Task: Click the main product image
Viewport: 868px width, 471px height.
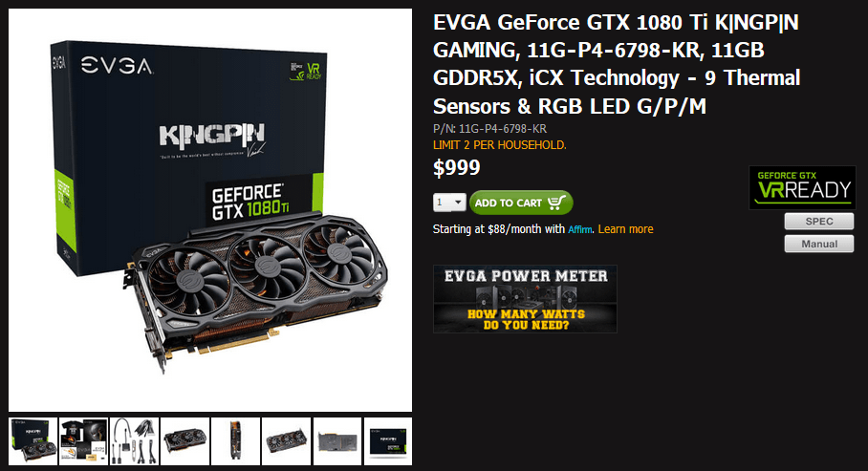Action: click(210, 210)
